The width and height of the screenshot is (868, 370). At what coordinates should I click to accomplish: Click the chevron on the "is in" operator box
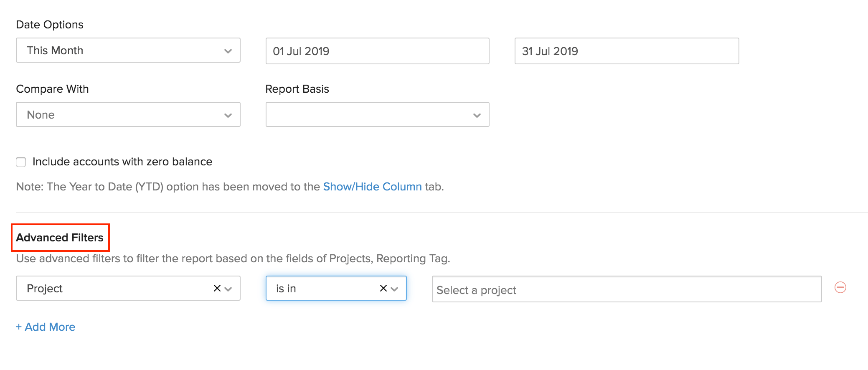click(395, 288)
